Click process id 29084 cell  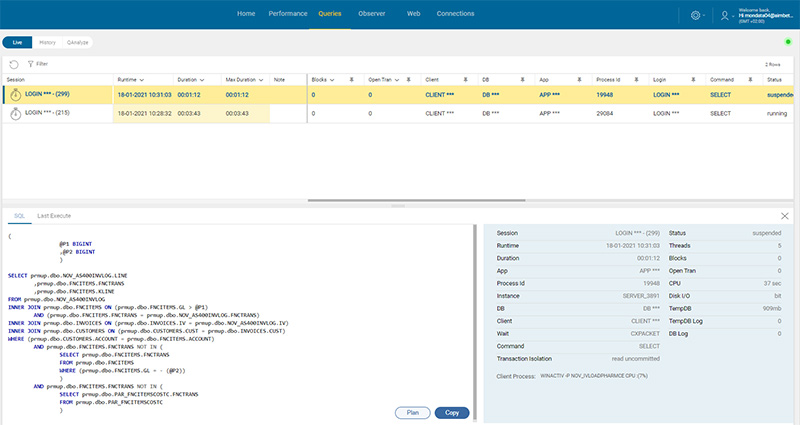605,114
